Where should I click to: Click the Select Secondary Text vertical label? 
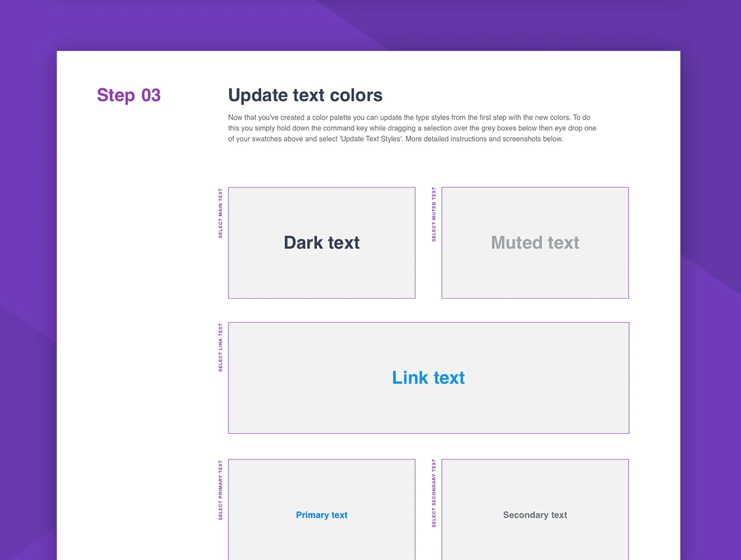434,494
